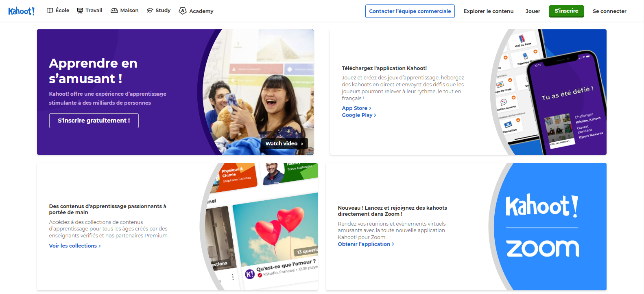
Task: Click the K! avatar on the amour card
Action: click(250, 274)
